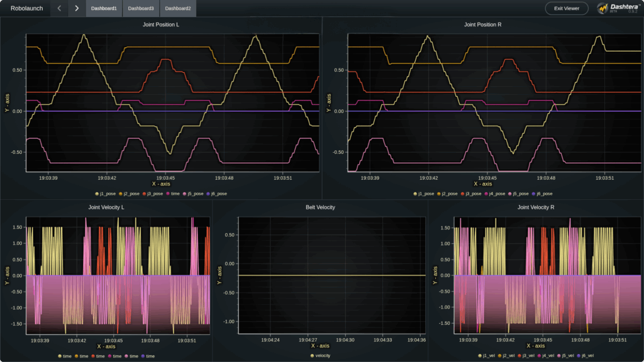Open the Dashboard3 tab
The width and height of the screenshot is (644, 362).
[141, 8]
